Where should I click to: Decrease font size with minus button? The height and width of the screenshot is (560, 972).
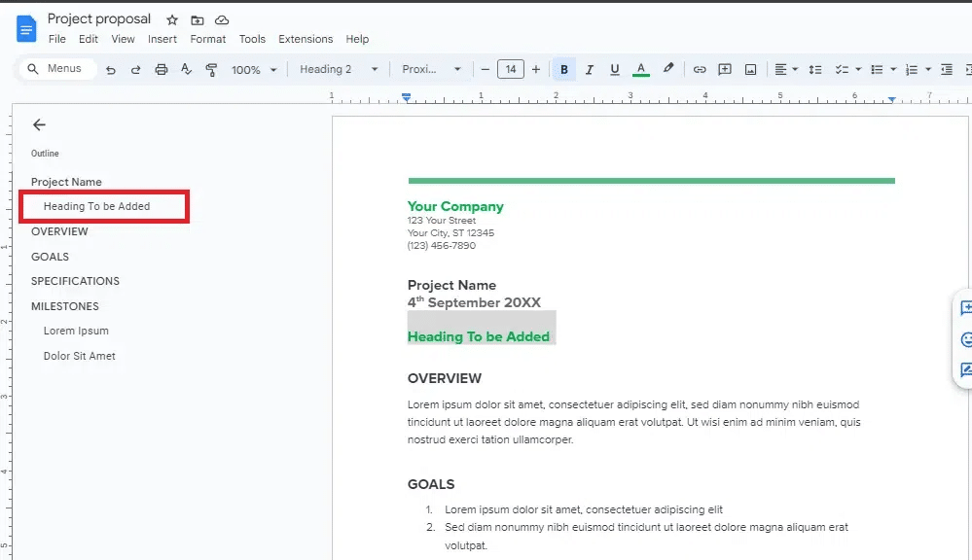pos(486,69)
